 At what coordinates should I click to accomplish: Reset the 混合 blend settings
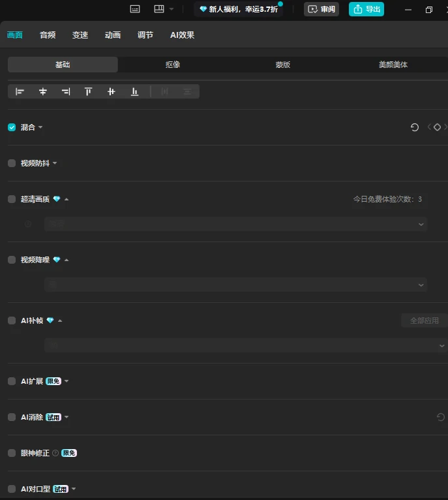415,127
